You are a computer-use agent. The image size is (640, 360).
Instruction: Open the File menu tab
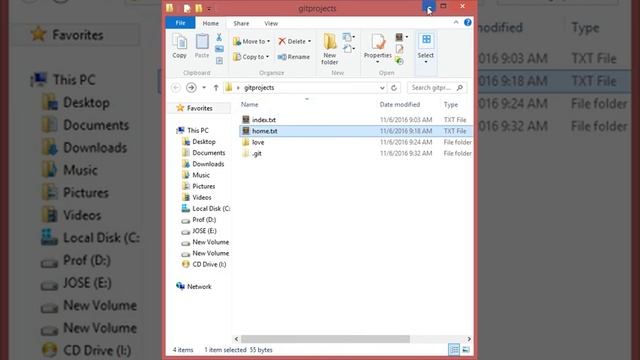(x=180, y=23)
